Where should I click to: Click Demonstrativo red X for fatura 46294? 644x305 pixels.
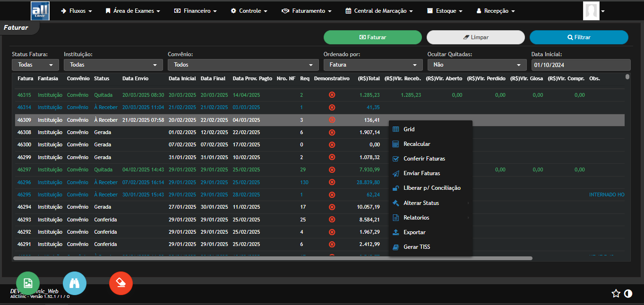click(x=332, y=207)
